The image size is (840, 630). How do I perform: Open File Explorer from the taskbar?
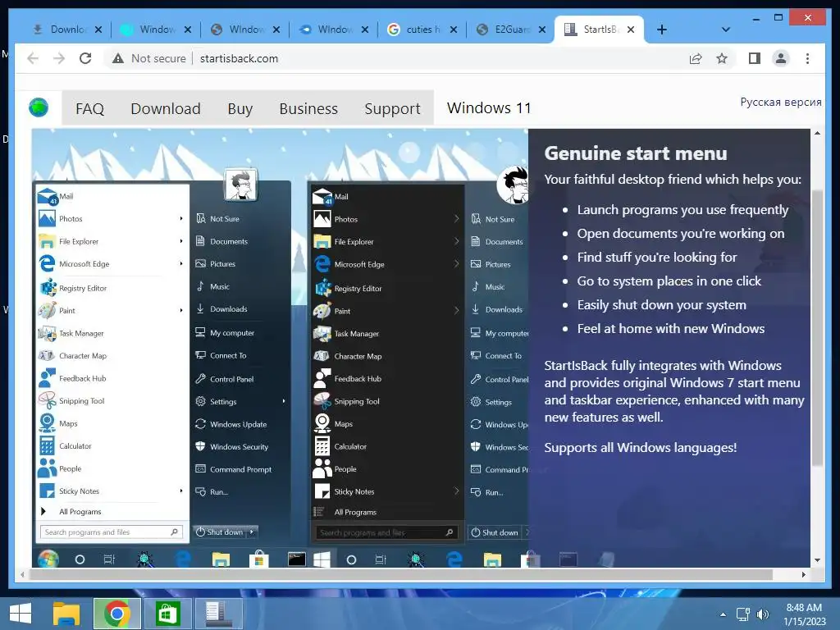pyautogui.click(x=66, y=614)
